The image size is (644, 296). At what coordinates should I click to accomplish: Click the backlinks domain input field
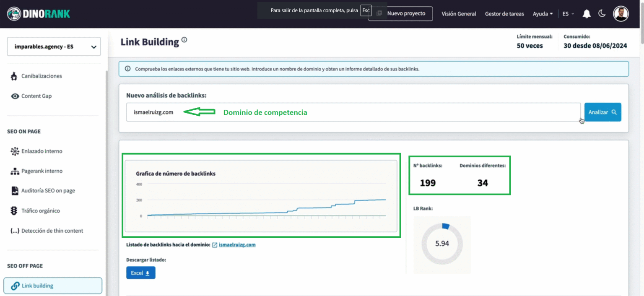pyautogui.click(x=353, y=112)
